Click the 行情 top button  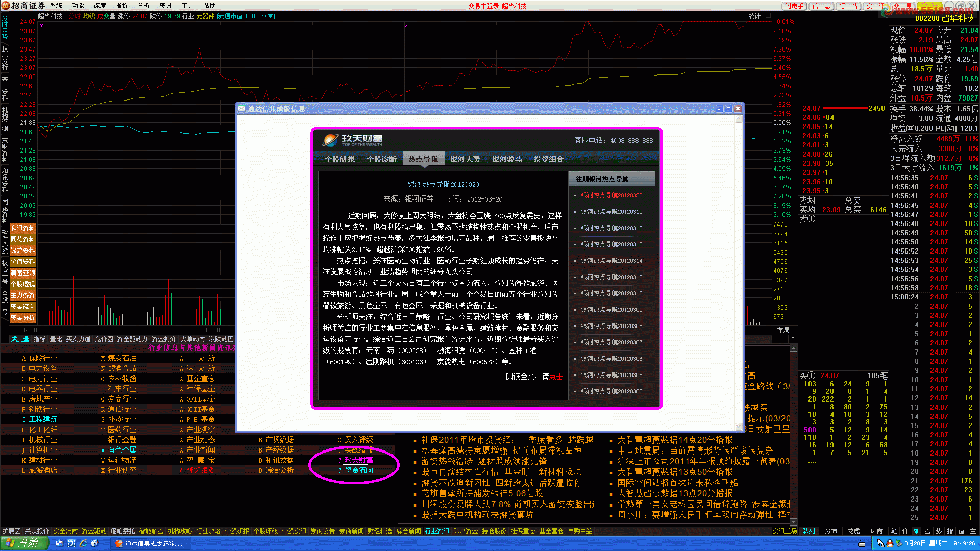click(x=849, y=6)
